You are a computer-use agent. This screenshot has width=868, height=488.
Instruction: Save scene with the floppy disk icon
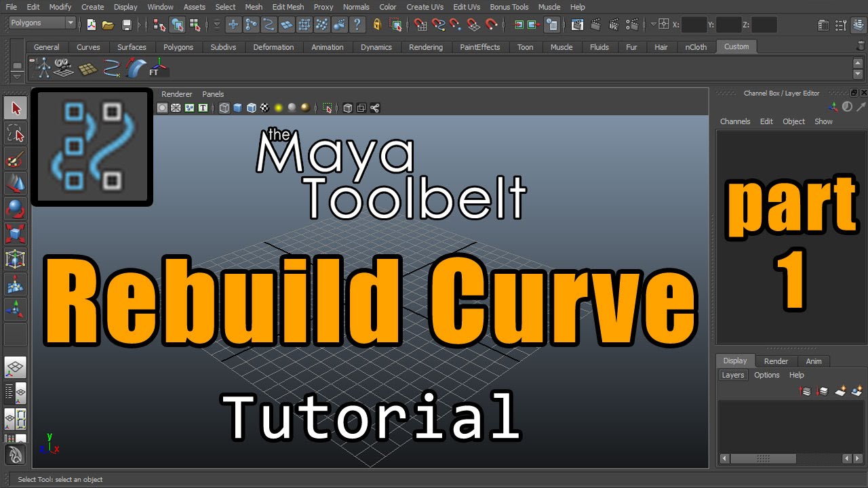coord(127,25)
